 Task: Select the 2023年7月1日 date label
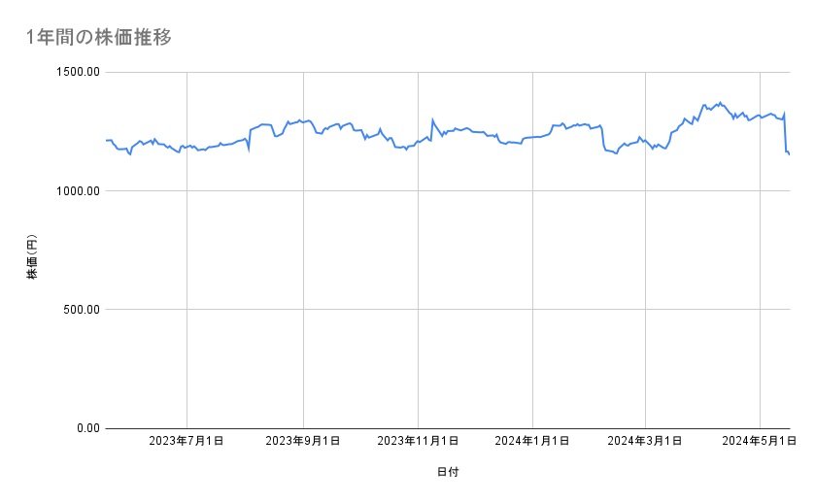187,442
